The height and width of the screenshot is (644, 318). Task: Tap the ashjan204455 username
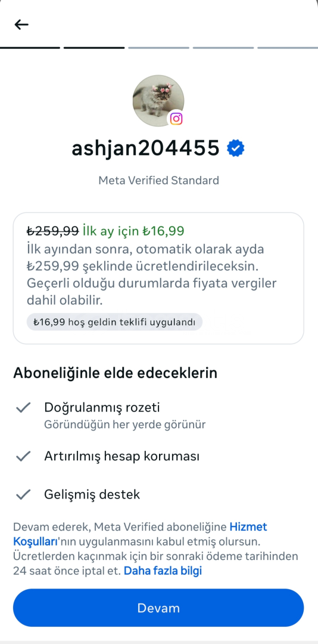146,148
